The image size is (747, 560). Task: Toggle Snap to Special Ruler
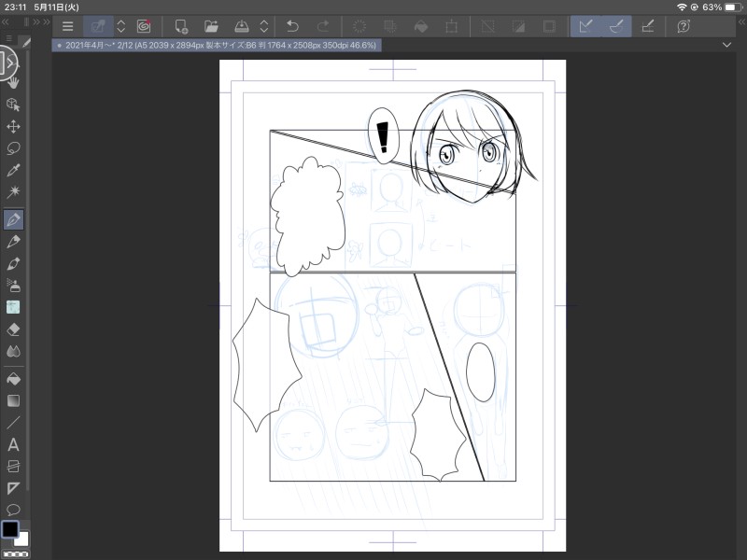(616, 26)
